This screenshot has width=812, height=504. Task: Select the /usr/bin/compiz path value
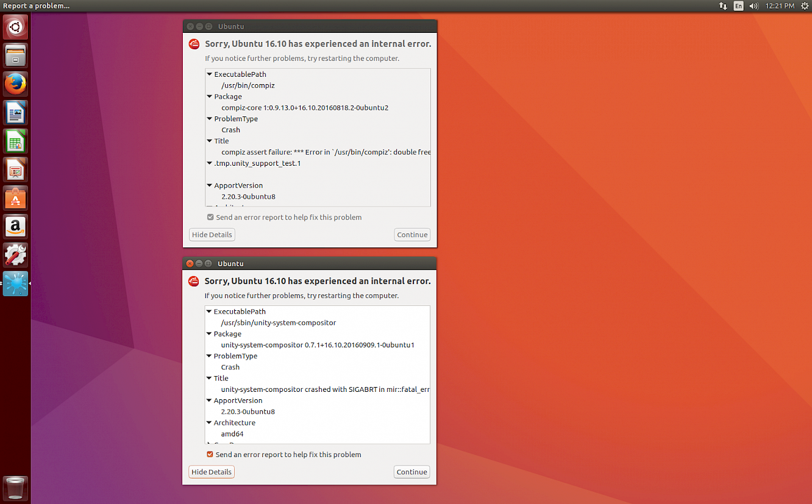pyautogui.click(x=248, y=85)
